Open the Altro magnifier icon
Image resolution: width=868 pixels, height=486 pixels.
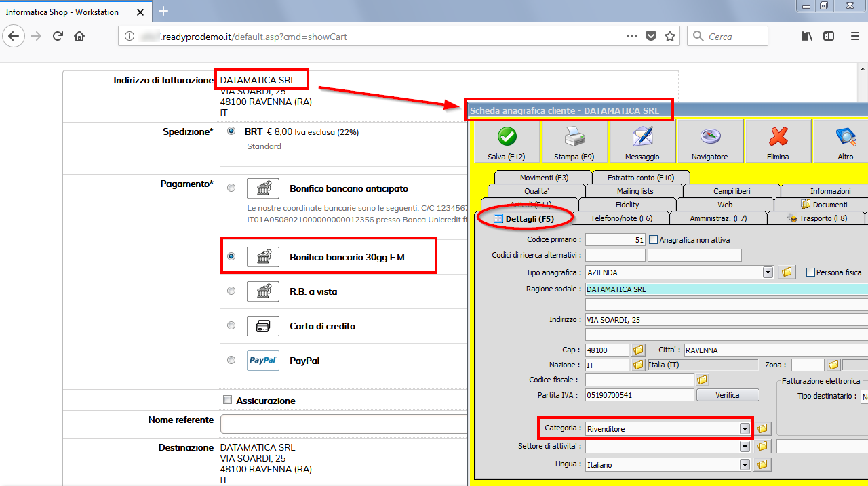(845, 137)
